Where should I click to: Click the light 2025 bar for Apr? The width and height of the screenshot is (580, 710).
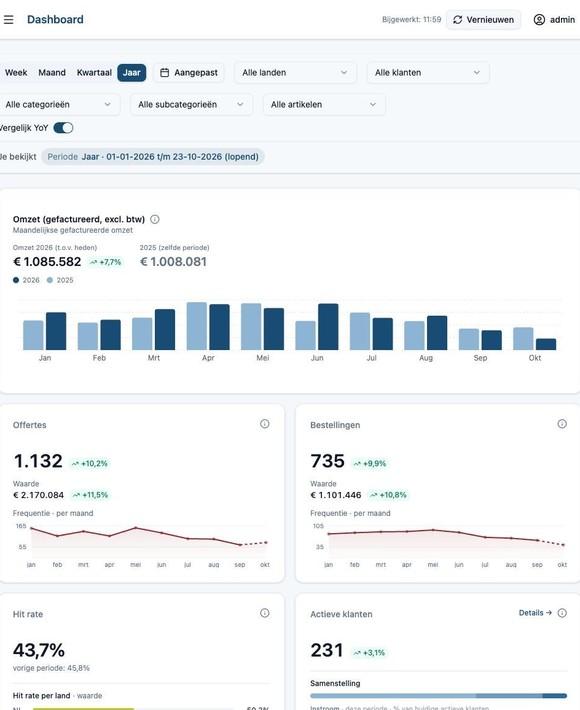(x=197, y=326)
